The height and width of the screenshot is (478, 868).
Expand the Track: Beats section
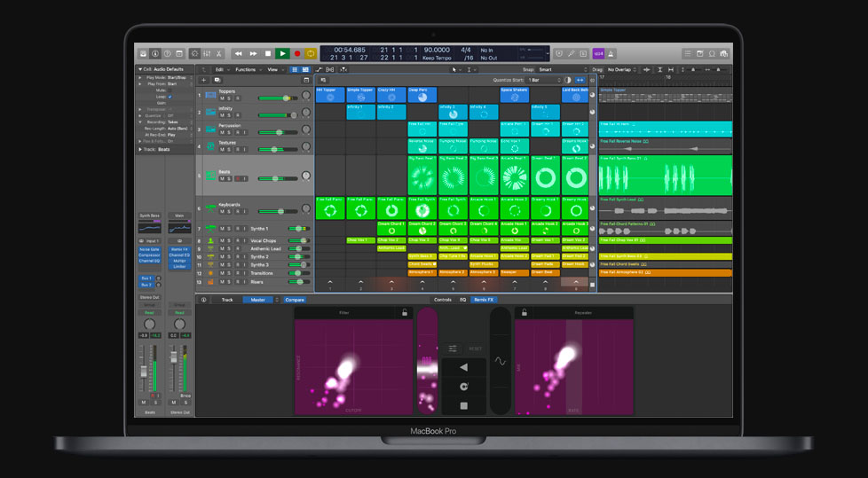pyautogui.click(x=140, y=149)
